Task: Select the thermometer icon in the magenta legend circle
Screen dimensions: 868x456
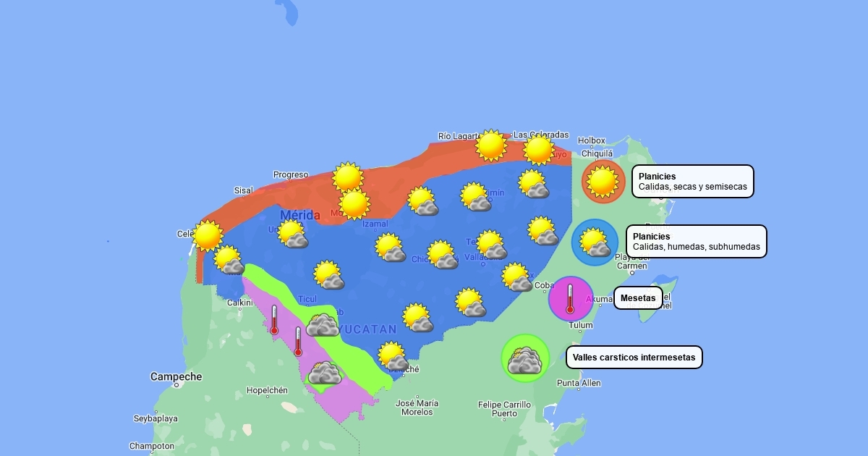Action: click(x=570, y=298)
